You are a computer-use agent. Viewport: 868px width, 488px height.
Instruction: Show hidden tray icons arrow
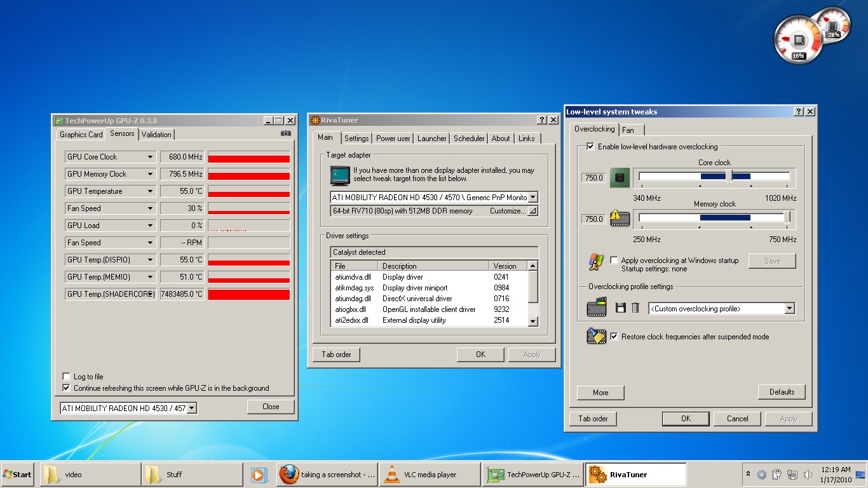[748, 474]
